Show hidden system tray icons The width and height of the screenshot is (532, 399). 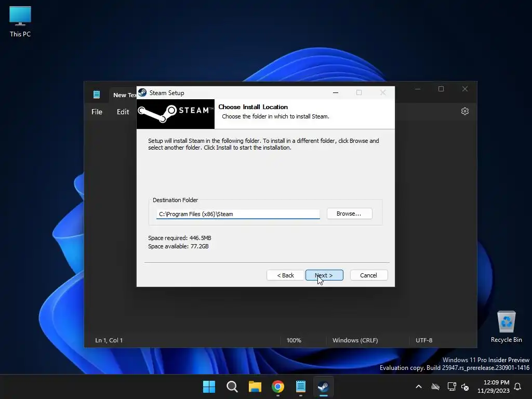click(419, 387)
